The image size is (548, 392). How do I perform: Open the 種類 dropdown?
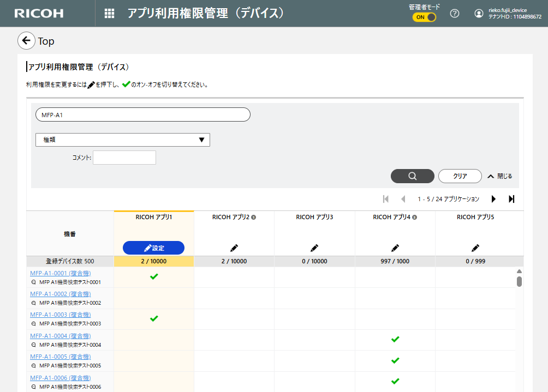pyautogui.click(x=123, y=140)
